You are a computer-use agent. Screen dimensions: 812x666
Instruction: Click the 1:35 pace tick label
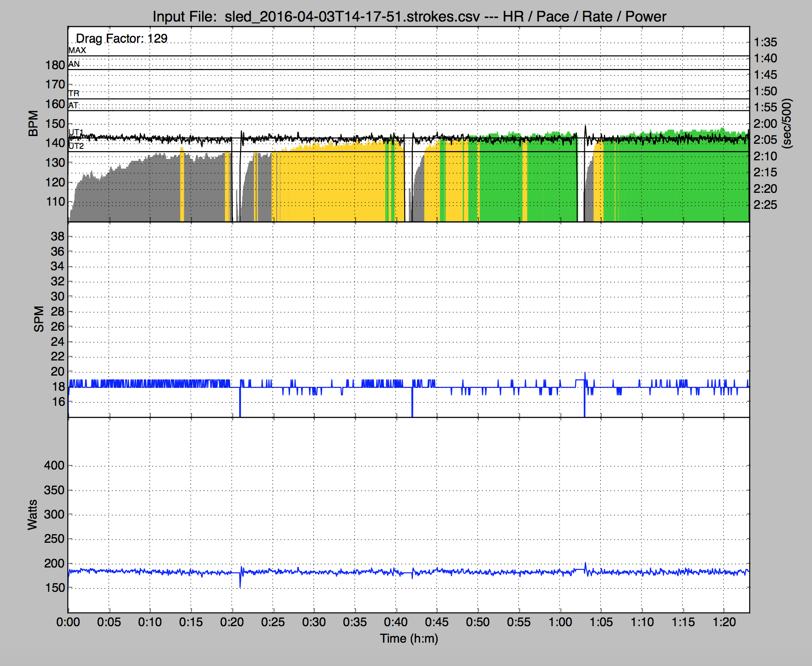(x=765, y=42)
